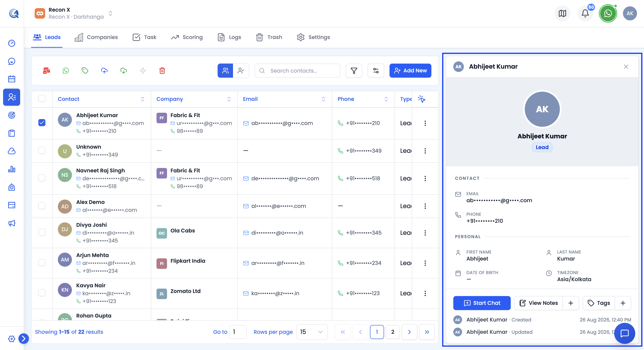Open the card layout icon in sidebar
Viewport: 644px width, 350px height.
pos(11,205)
